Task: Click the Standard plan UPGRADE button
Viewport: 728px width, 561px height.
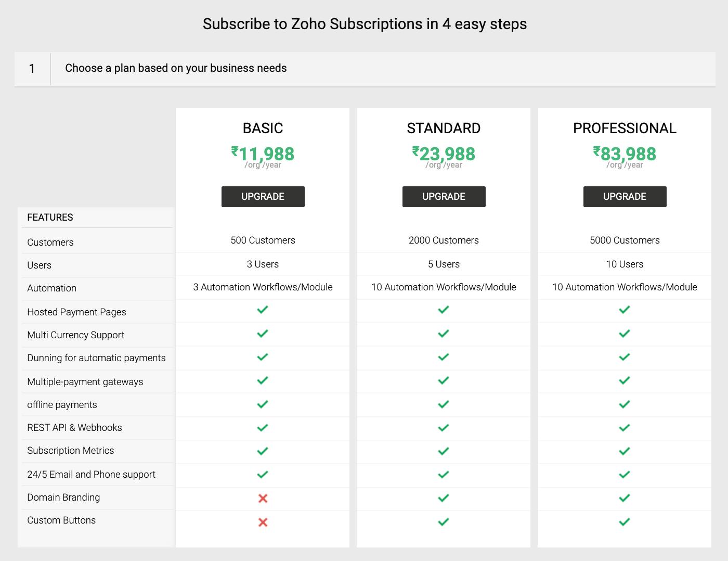Action: 444,197
